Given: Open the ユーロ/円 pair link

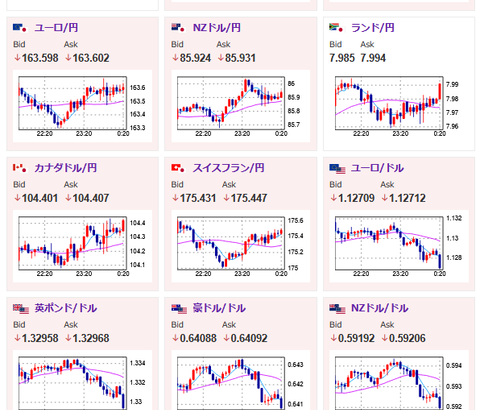Looking at the screenshot, I should click(x=56, y=28).
